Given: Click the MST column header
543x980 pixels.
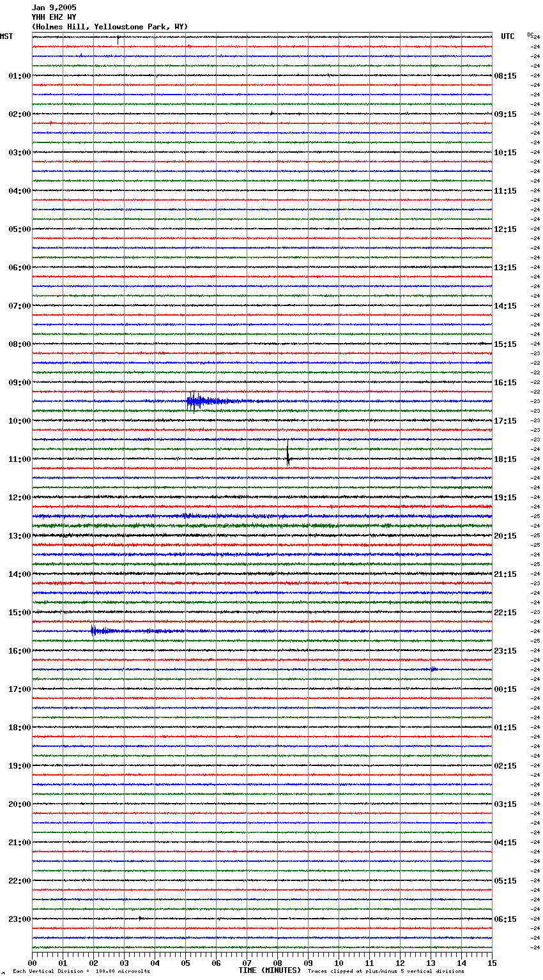Looking at the screenshot, I should click(6, 36).
